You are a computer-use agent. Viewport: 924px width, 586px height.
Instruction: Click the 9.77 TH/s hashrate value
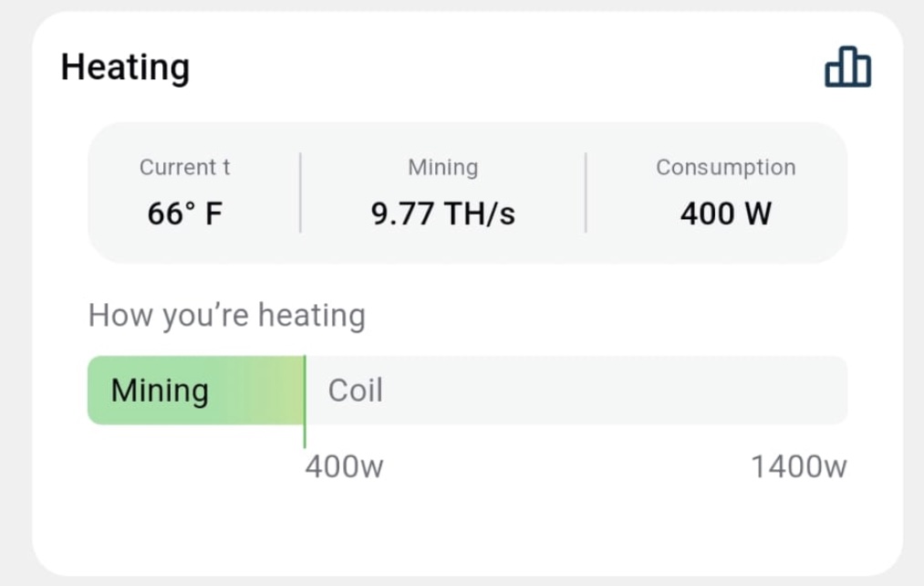pyautogui.click(x=442, y=214)
